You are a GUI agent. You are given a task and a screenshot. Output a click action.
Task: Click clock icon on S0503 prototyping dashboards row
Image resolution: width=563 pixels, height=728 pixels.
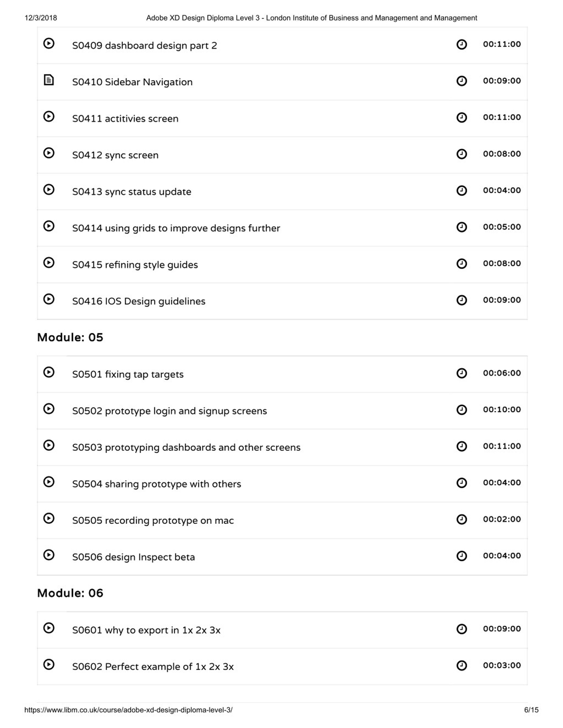[462, 446]
